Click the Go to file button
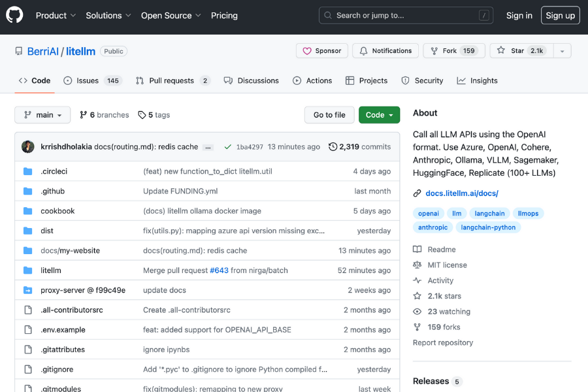This screenshot has height=392, width=588. tap(329, 114)
